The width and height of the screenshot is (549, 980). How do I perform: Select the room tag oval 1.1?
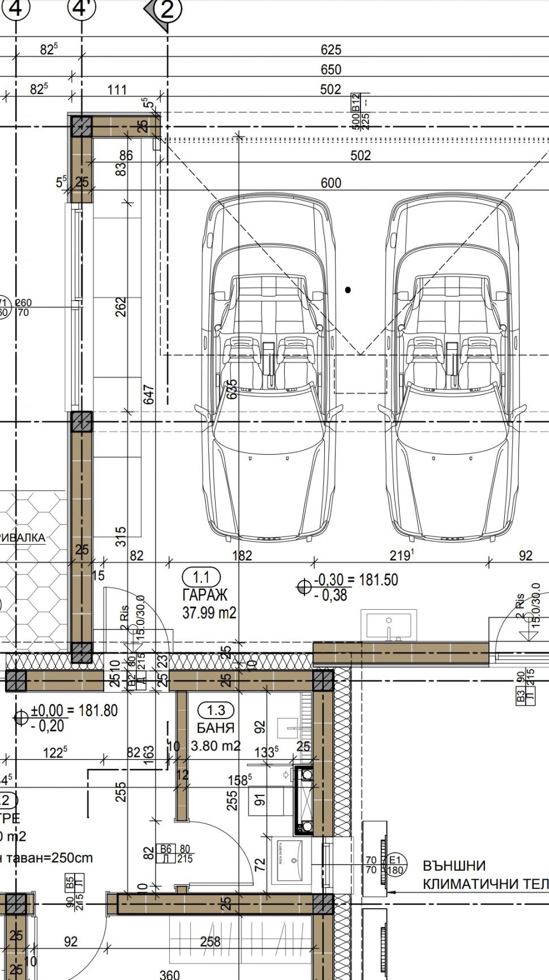[x=201, y=577]
